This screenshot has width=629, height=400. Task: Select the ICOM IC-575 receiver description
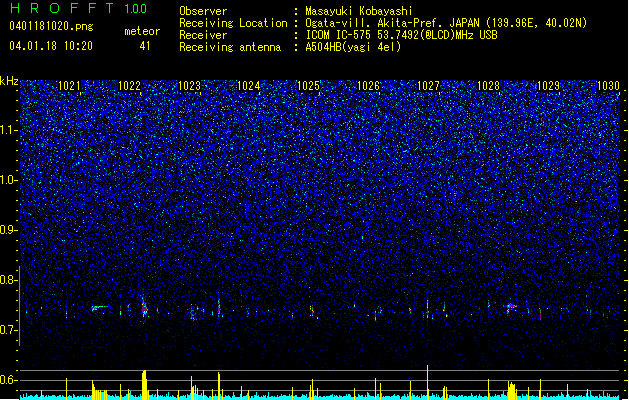click(401, 35)
